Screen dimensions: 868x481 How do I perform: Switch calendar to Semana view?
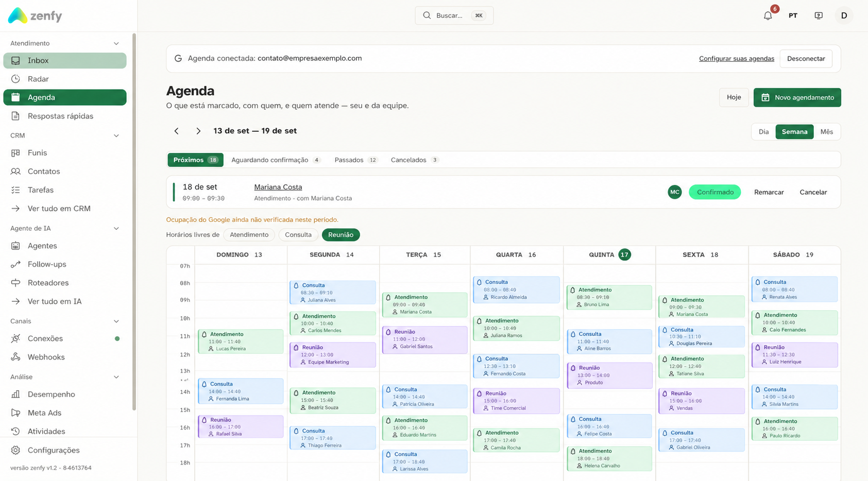point(794,132)
